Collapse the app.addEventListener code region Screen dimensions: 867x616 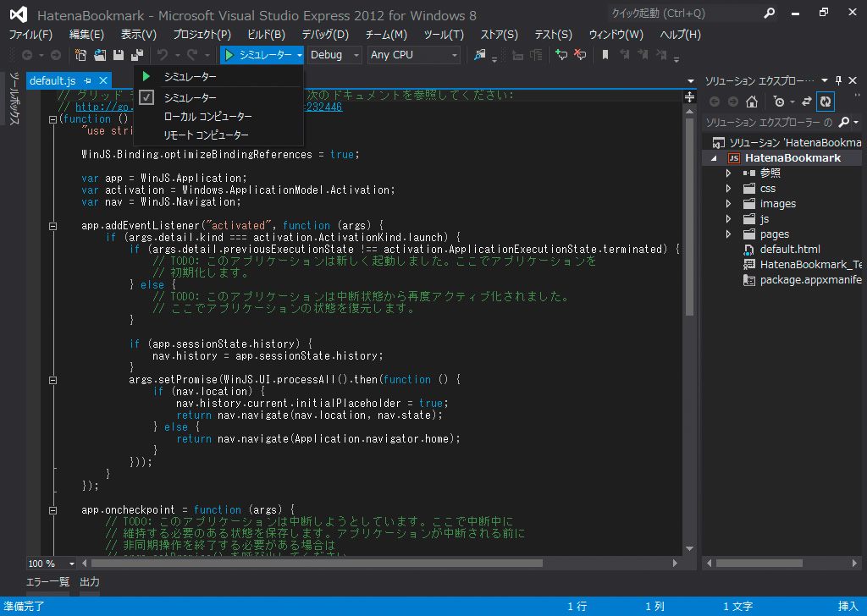52,226
